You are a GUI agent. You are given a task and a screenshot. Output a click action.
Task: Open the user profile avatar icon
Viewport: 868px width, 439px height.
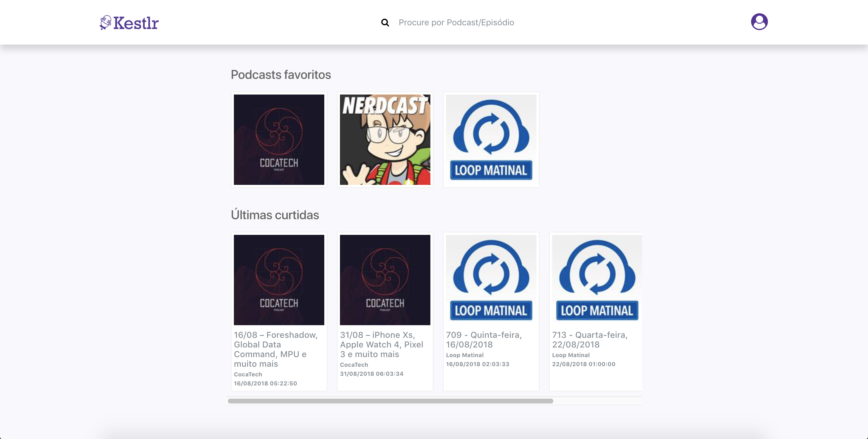click(759, 22)
